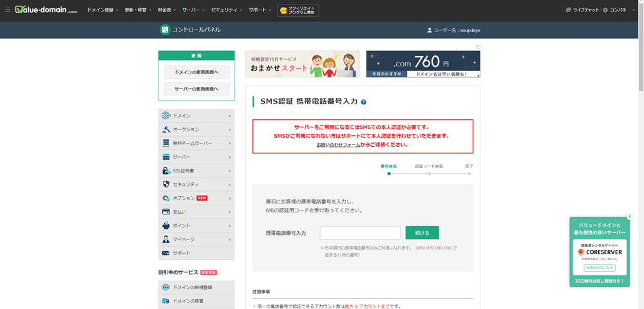
Task: Click the ユーザー名 : soupdays text
Action: [x=457, y=30]
